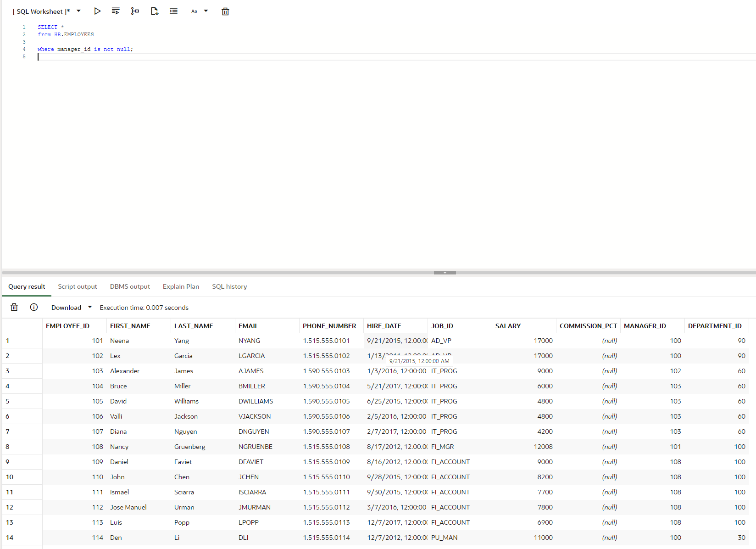Switch to the Script output tab
Screen dimensions: 756x549
(x=78, y=286)
